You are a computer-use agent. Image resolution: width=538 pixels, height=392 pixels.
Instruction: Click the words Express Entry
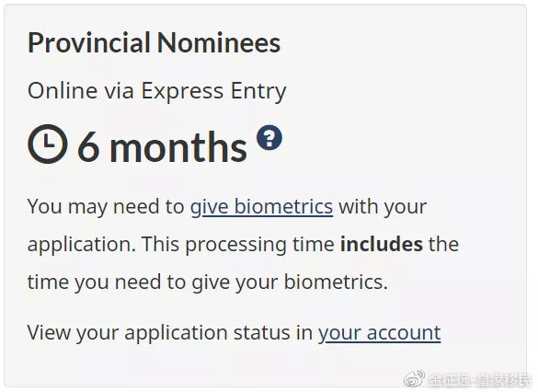213,91
